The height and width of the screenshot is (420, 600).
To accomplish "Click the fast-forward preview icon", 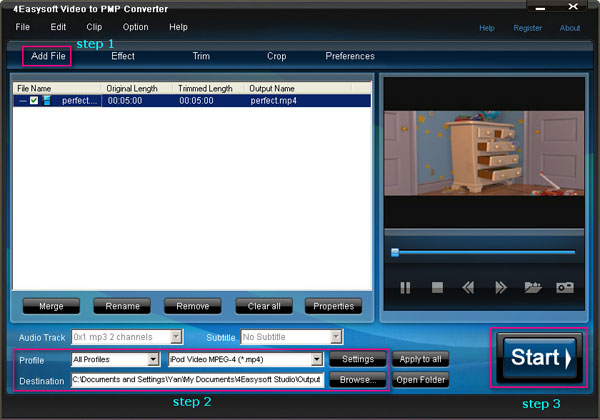I will [501, 288].
